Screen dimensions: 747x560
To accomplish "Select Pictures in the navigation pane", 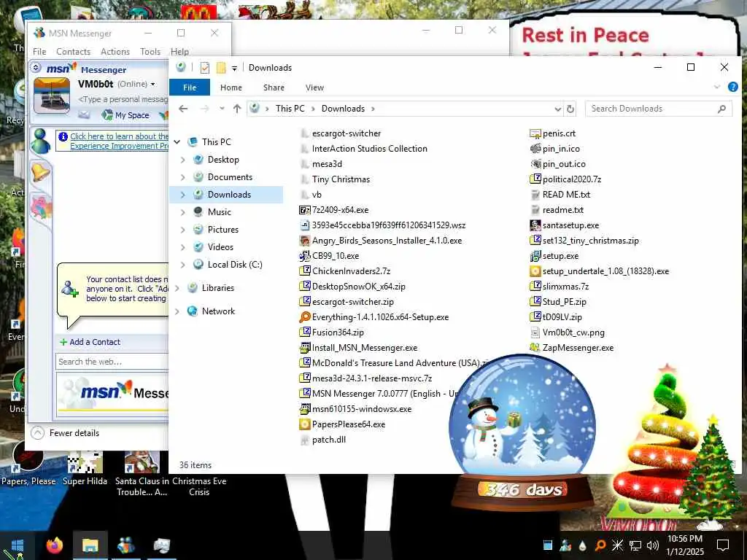I will point(223,230).
